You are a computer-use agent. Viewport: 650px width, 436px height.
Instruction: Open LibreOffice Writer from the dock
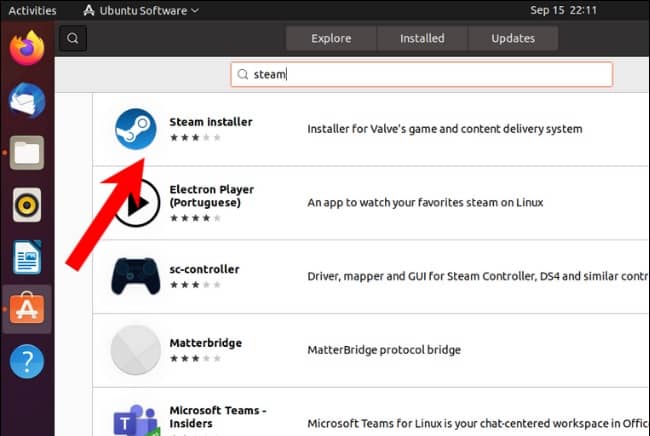(x=27, y=257)
